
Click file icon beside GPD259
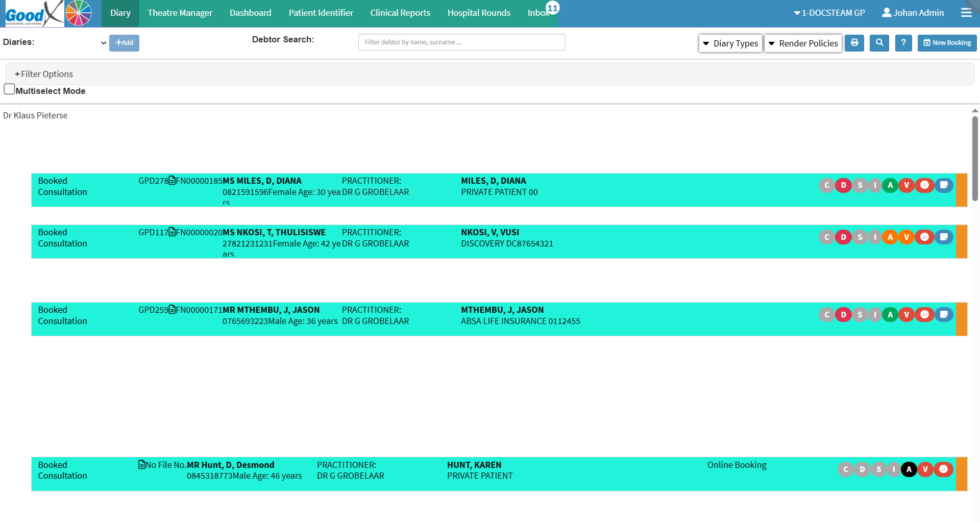click(x=172, y=310)
